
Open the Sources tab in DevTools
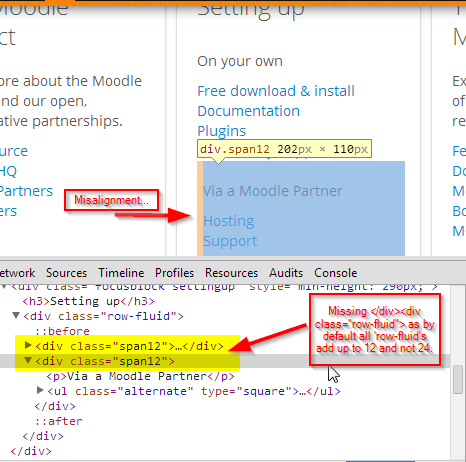pos(66,273)
